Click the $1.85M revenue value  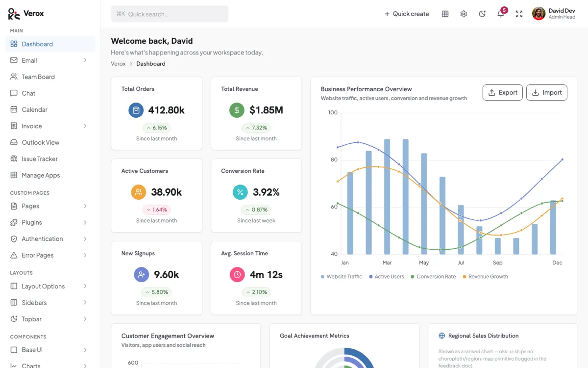pyautogui.click(x=266, y=110)
